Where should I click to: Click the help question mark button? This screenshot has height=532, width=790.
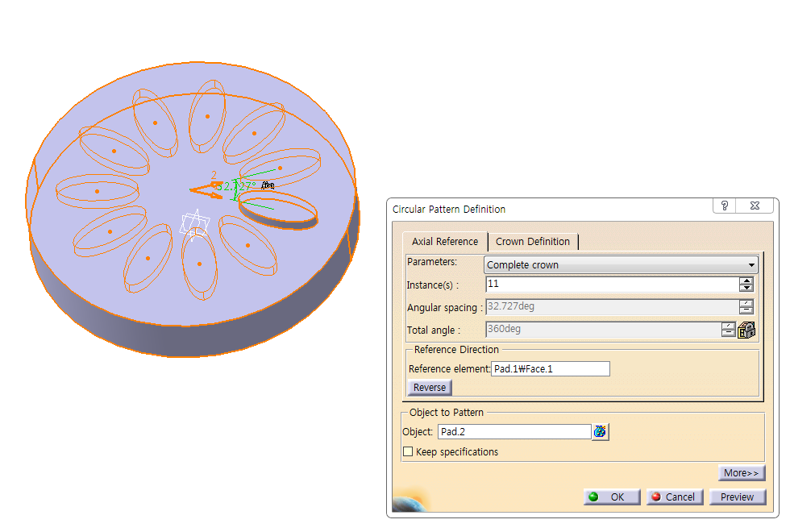[x=725, y=206]
